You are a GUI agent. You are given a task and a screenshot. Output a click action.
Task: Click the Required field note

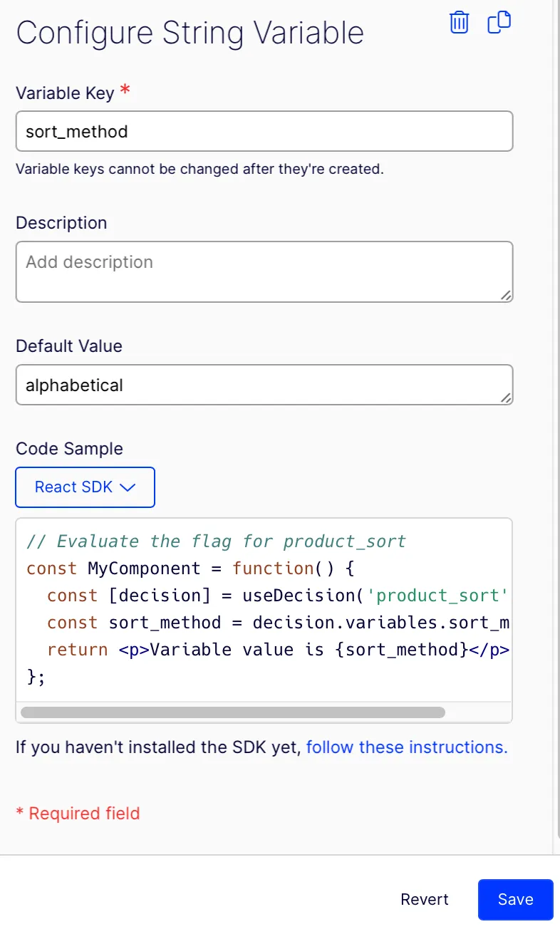78,814
